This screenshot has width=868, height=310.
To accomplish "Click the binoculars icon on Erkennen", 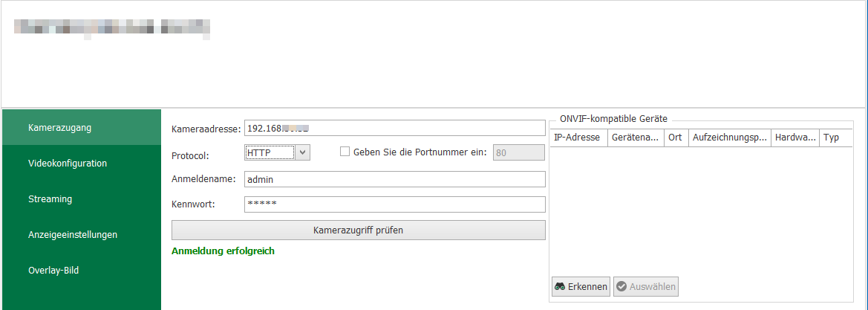I will tap(560, 287).
